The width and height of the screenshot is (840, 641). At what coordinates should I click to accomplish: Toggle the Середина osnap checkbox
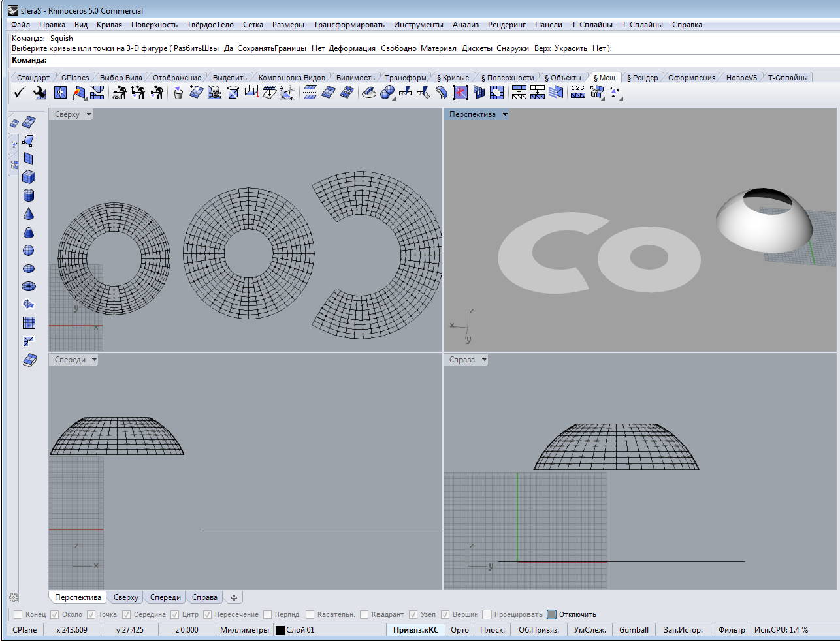pos(127,614)
